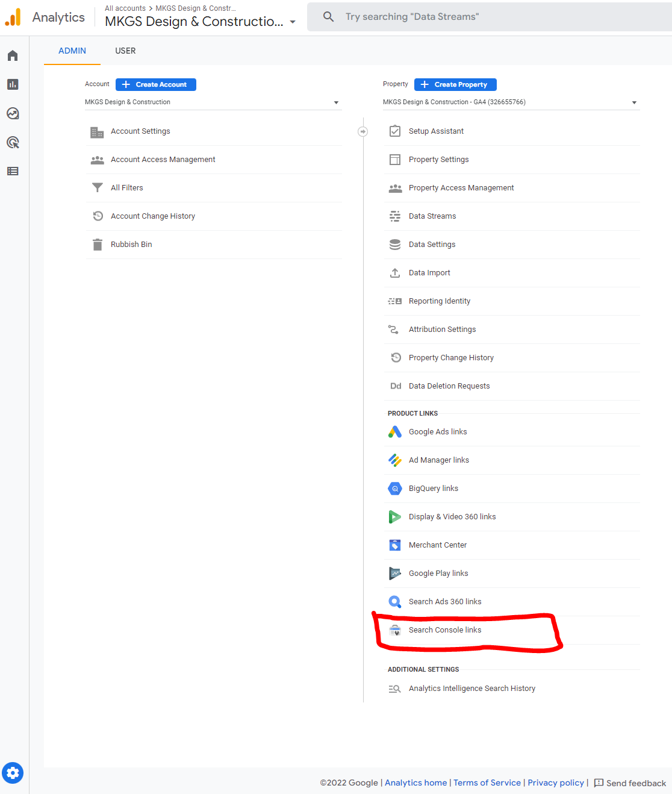The height and width of the screenshot is (794, 672).
Task: Click the BigQuery links icon
Action: [395, 489]
